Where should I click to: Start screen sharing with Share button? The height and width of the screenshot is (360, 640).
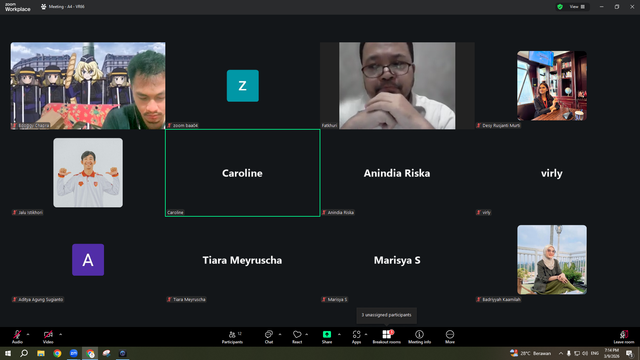point(327,337)
